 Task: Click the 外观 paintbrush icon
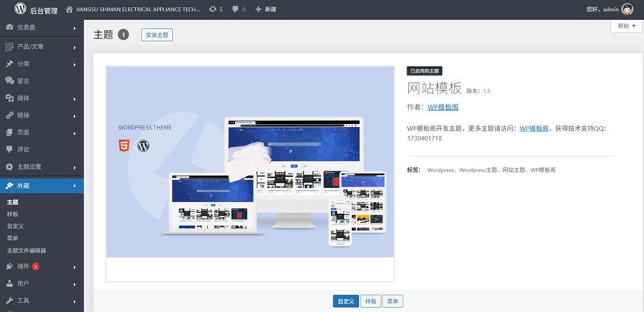(10, 186)
